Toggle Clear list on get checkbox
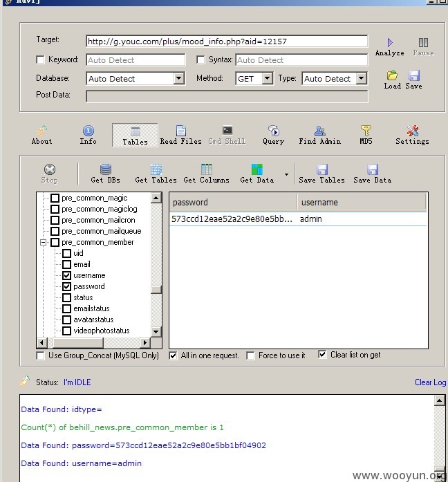This screenshot has height=482, width=448. click(322, 355)
